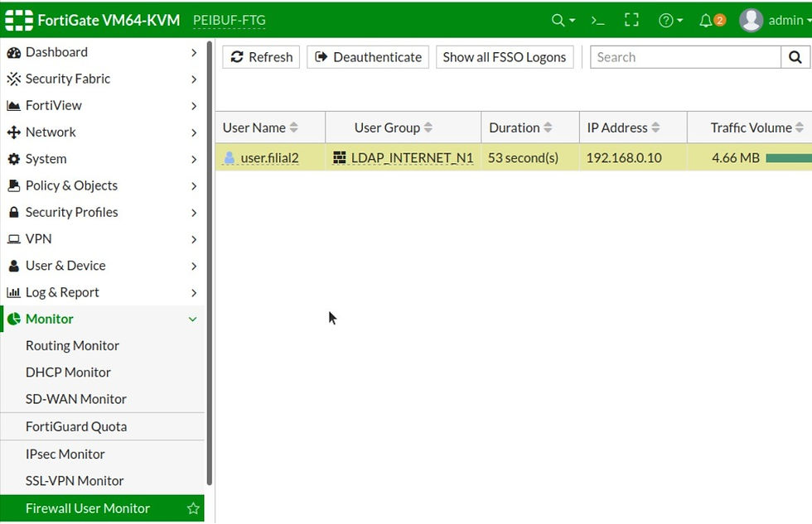Sort by IP Address arrows

click(655, 127)
